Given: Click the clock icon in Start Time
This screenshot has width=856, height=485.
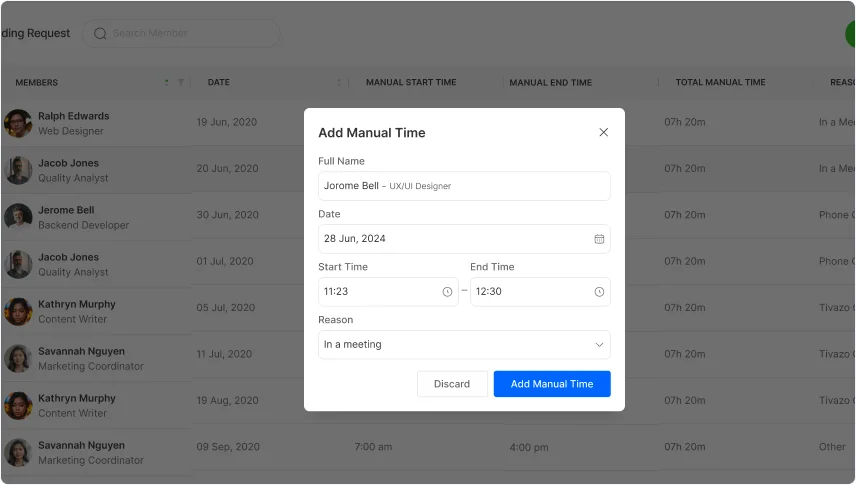Looking at the screenshot, I should pyautogui.click(x=447, y=292).
